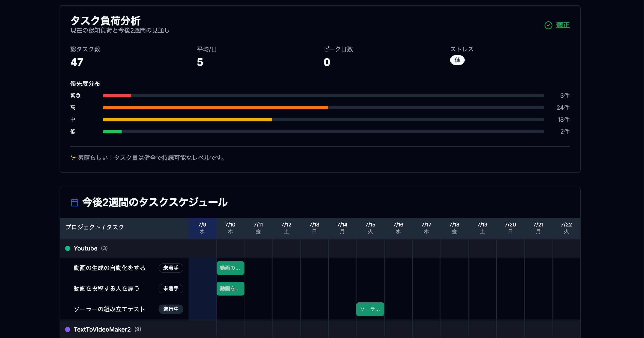Expand task details for 動画の生成の自動化をする
644x338 pixels.
pos(109,268)
